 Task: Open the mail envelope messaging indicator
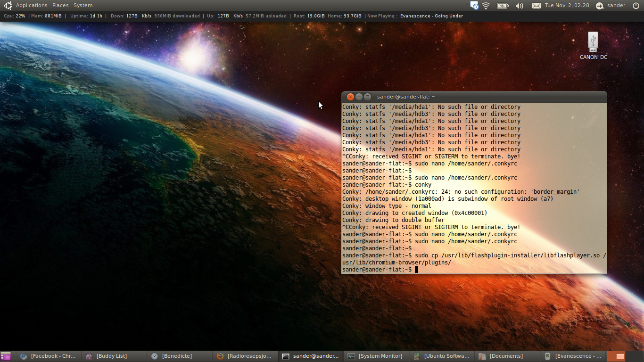coord(536,6)
